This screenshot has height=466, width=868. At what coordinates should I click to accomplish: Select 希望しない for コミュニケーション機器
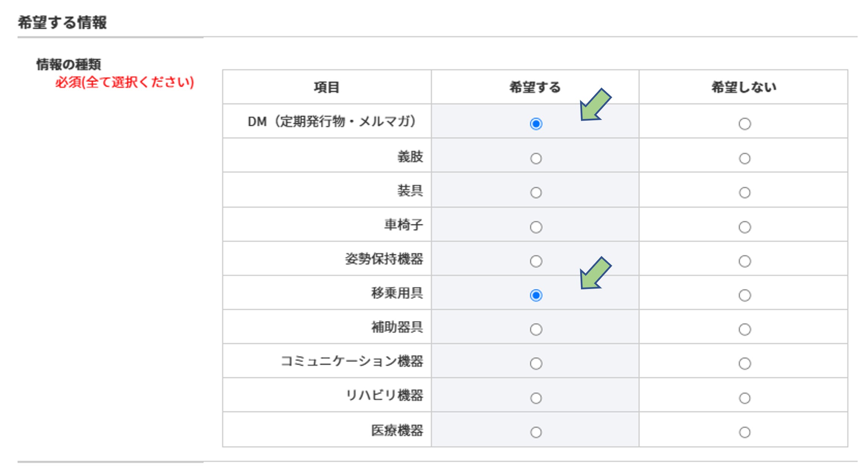pos(744,363)
